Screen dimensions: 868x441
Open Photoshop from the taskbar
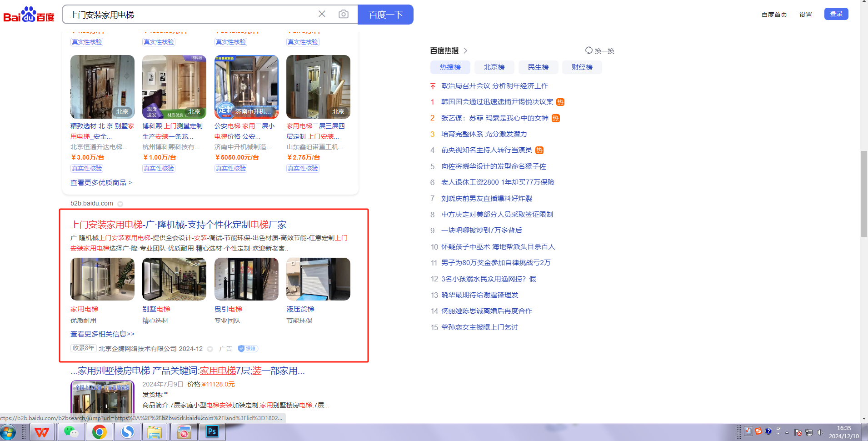point(212,431)
